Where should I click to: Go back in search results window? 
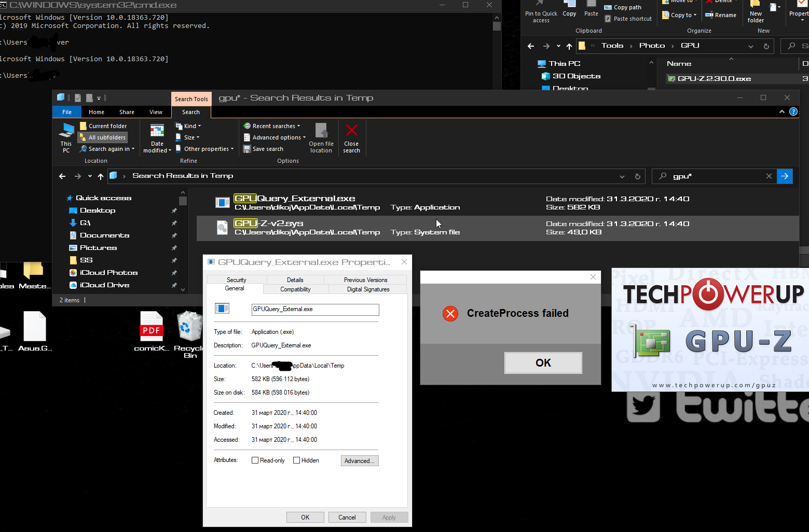coord(62,176)
